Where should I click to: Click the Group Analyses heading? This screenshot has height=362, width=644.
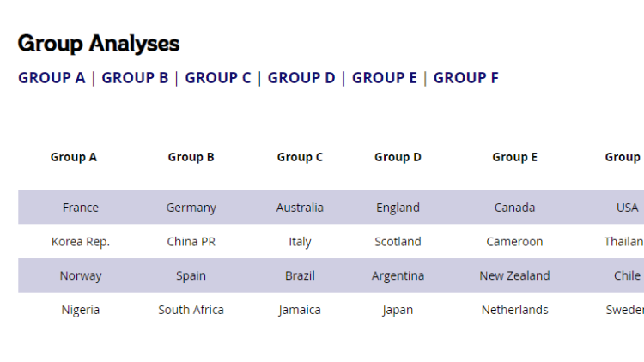[99, 44]
